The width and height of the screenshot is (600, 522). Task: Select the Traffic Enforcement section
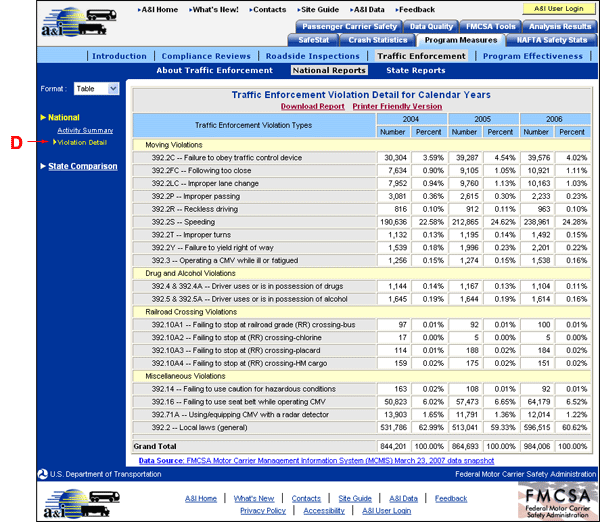(421, 56)
